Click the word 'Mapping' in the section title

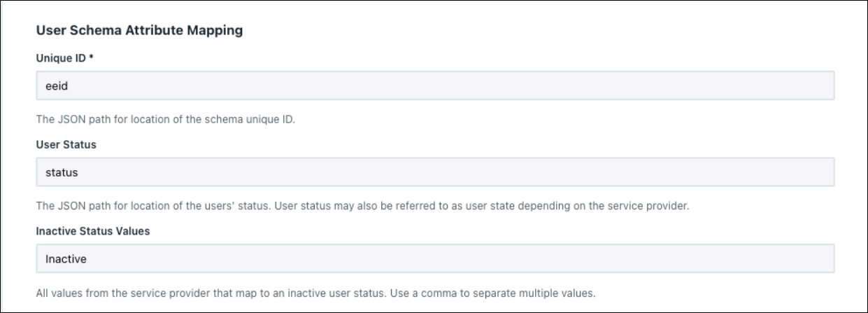[x=218, y=31]
